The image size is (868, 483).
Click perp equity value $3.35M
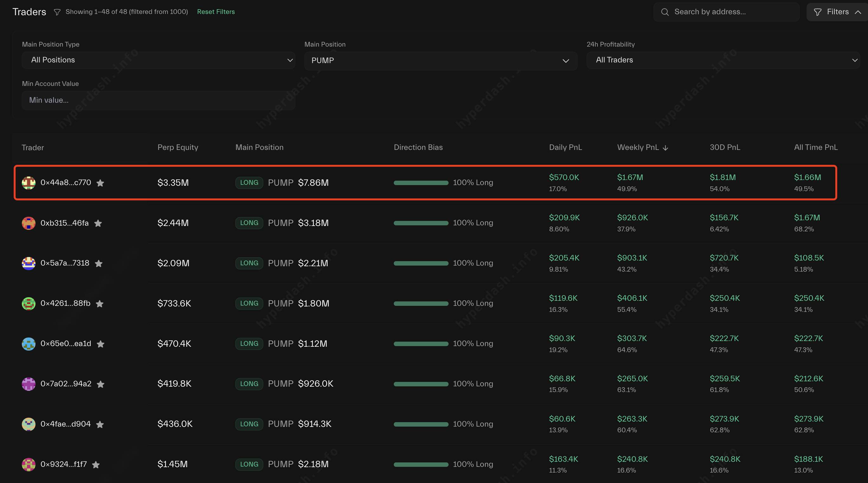173,183
